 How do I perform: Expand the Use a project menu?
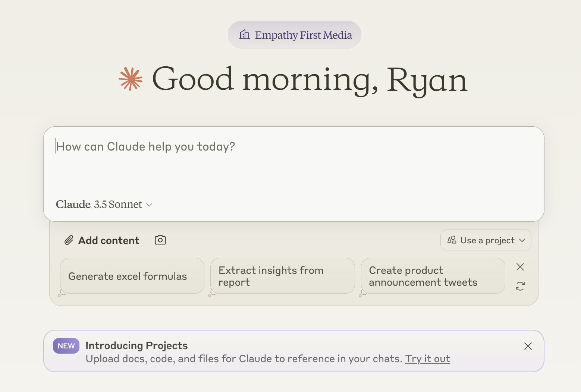tap(486, 240)
